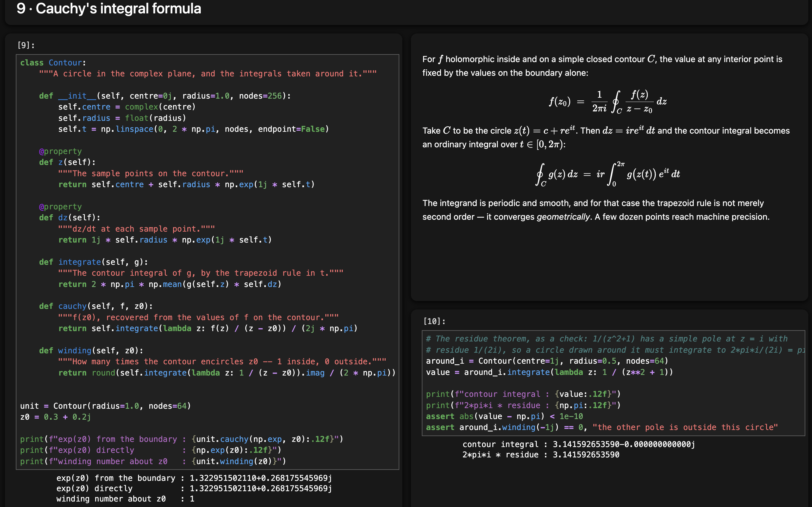
Task: Click the italic word "geometrically"
Action: (563, 217)
